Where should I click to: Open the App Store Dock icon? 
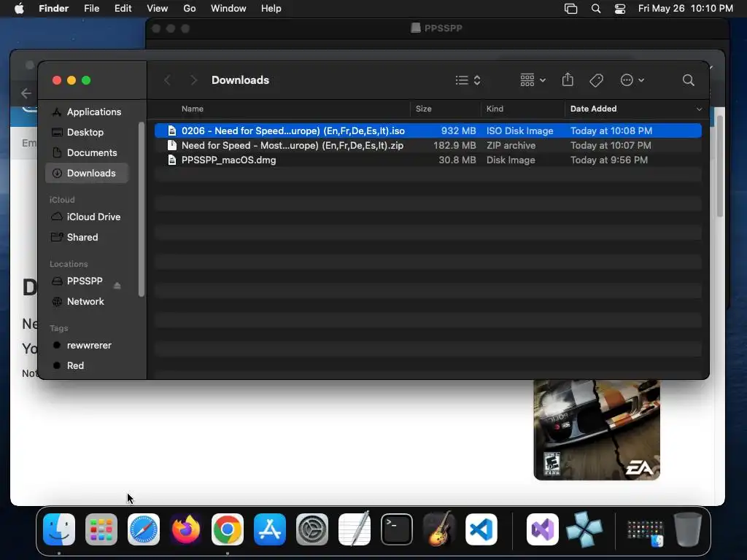(270, 529)
